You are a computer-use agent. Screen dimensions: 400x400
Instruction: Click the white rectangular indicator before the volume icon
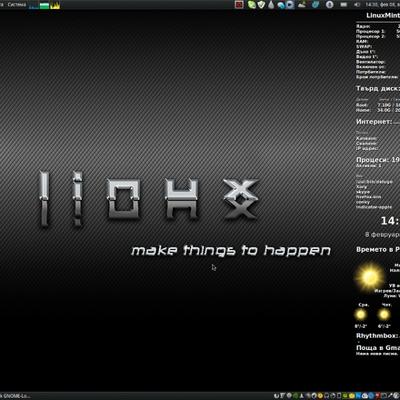click(x=344, y=5)
